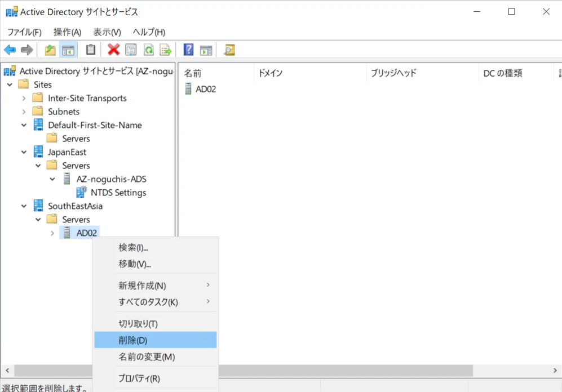This screenshot has height=392, width=562.
Task: Choose 切り取り(T) from the context menu
Action: [x=155, y=324]
